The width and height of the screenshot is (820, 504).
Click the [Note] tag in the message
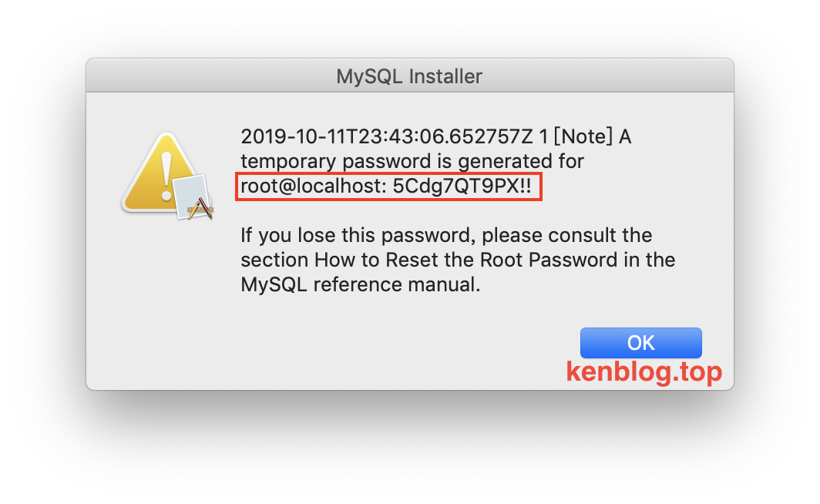[583, 136]
